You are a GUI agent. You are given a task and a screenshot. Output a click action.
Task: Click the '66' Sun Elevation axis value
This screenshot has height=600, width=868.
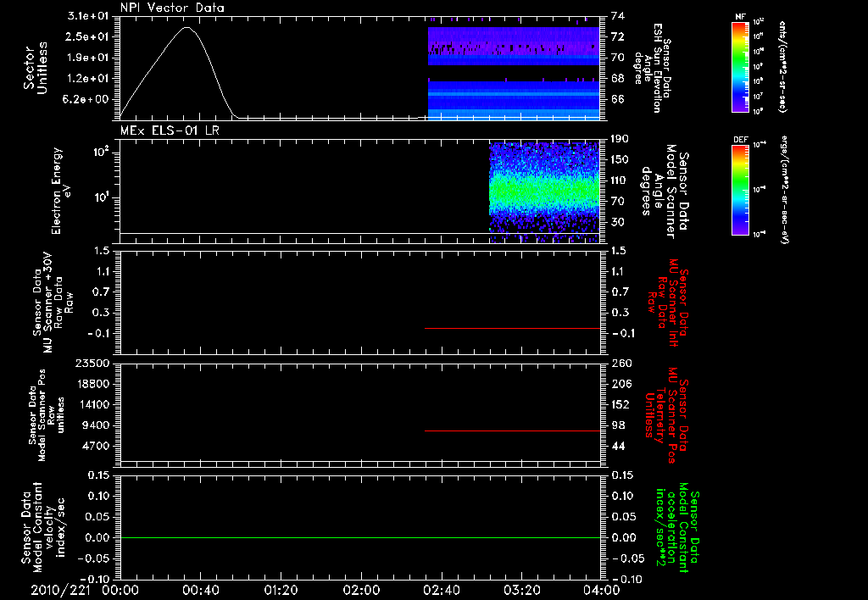point(618,100)
